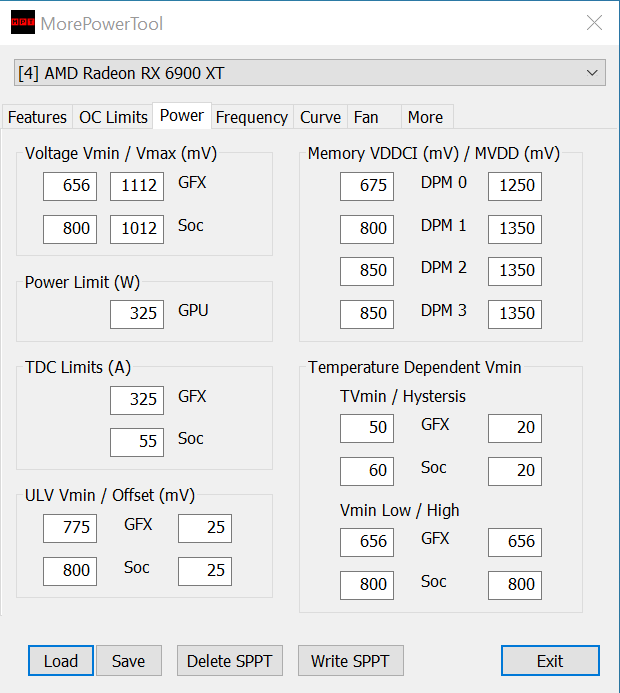The height and width of the screenshot is (693, 620).
Task: Click the GFX TDC Limit field (325)
Action: pyautogui.click(x=137, y=400)
